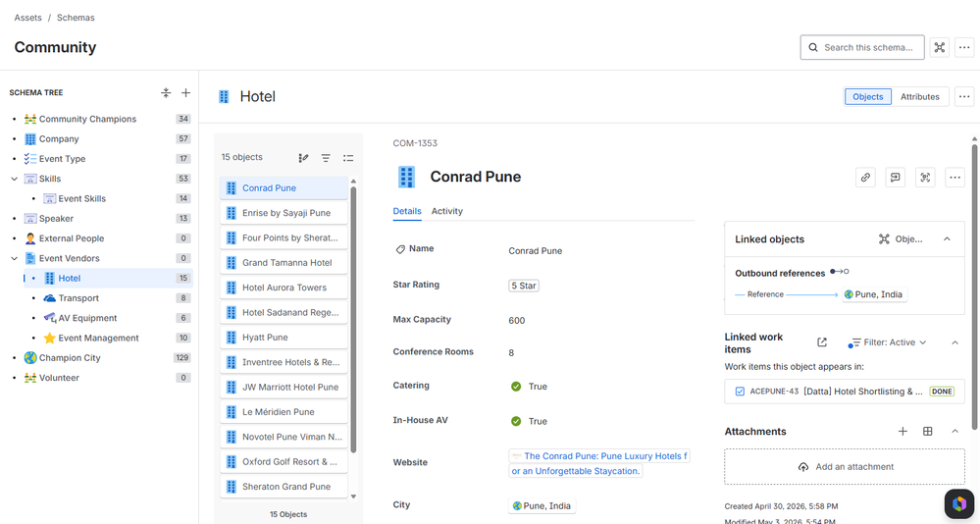Open the Pune, India city reference in details
The image size is (980, 524).
coord(542,506)
